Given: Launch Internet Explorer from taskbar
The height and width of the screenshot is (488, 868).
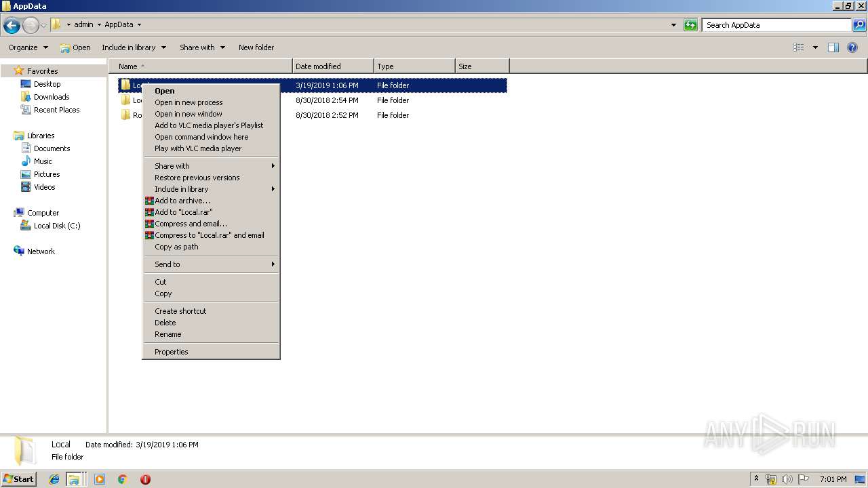Looking at the screenshot, I should tap(54, 479).
